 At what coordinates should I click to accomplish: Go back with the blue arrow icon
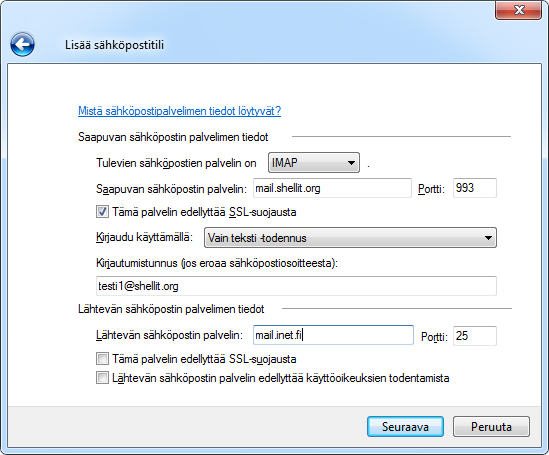pos(22,44)
